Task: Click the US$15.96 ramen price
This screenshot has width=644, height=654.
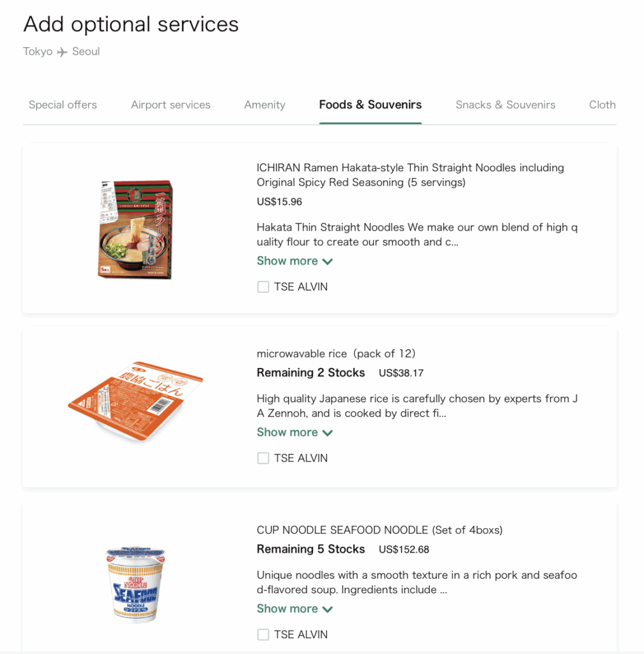Action: tap(279, 202)
